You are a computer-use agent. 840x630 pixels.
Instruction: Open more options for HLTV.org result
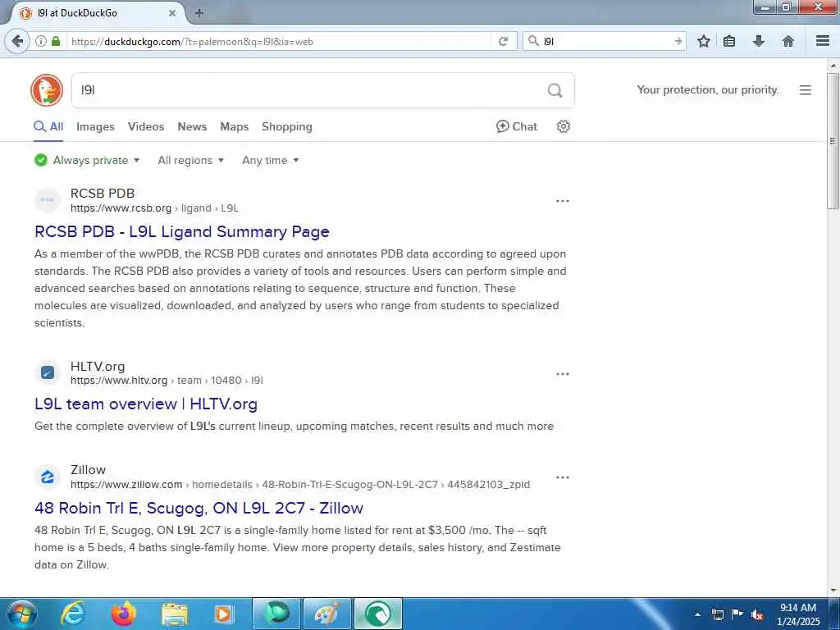pos(563,374)
